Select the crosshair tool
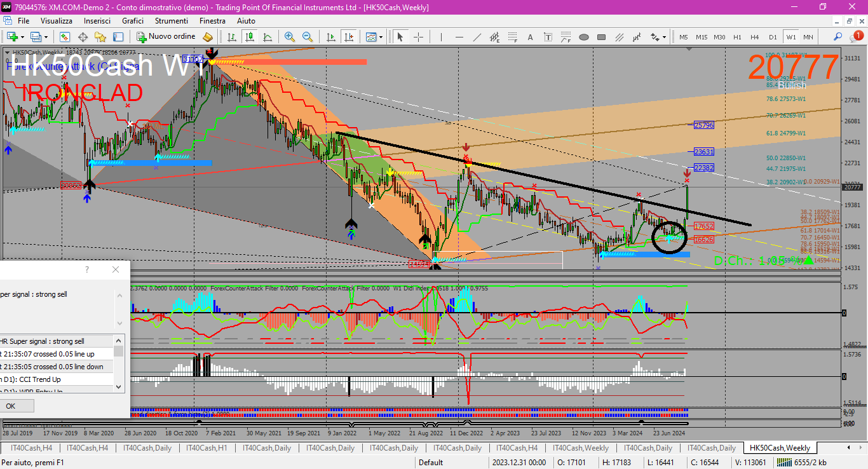The width and height of the screenshot is (868, 469). tap(419, 37)
